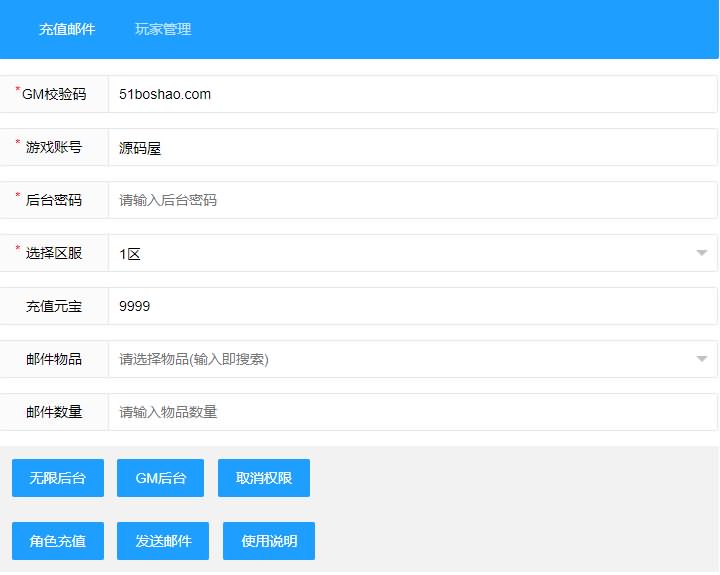Click the GM校验码 field containing 51boshao.com

point(412,95)
